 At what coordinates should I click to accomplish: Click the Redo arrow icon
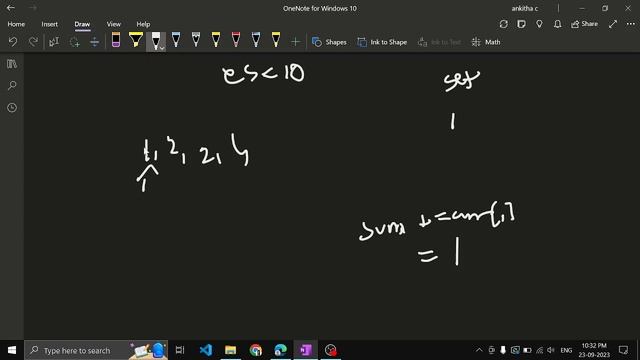click(x=33, y=42)
